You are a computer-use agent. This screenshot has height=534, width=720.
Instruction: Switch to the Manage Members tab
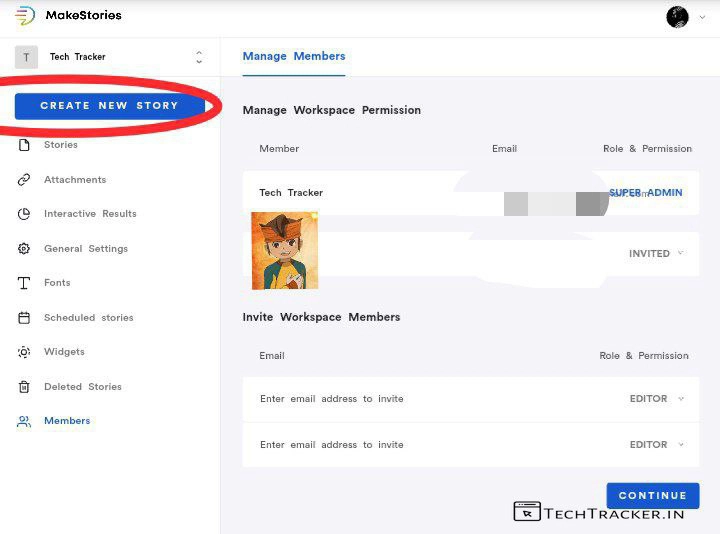pos(293,57)
